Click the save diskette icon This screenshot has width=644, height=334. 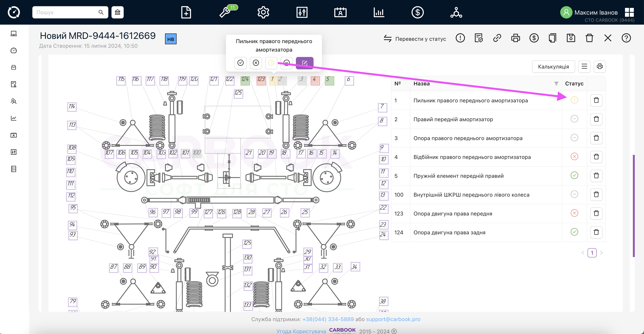pyautogui.click(x=571, y=38)
